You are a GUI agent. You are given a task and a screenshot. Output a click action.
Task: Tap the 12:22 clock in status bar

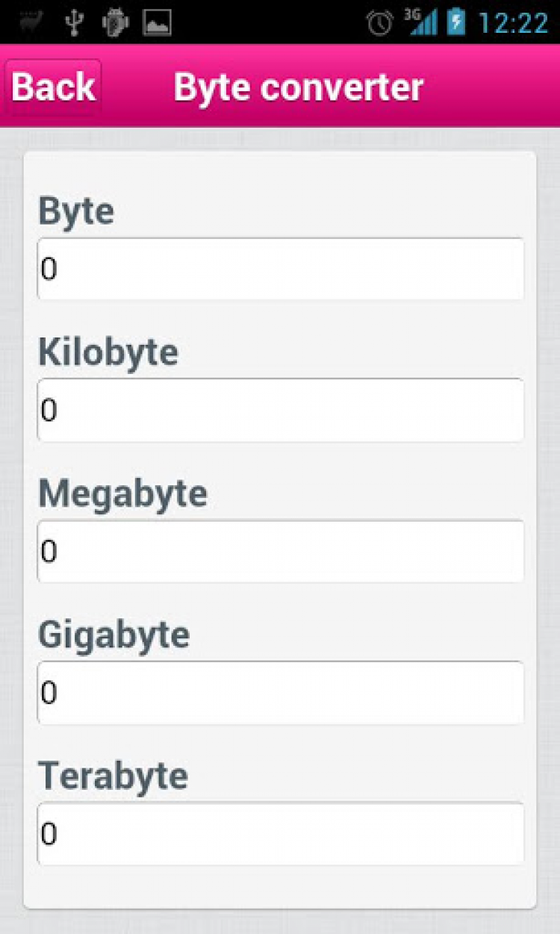(513, 23)
